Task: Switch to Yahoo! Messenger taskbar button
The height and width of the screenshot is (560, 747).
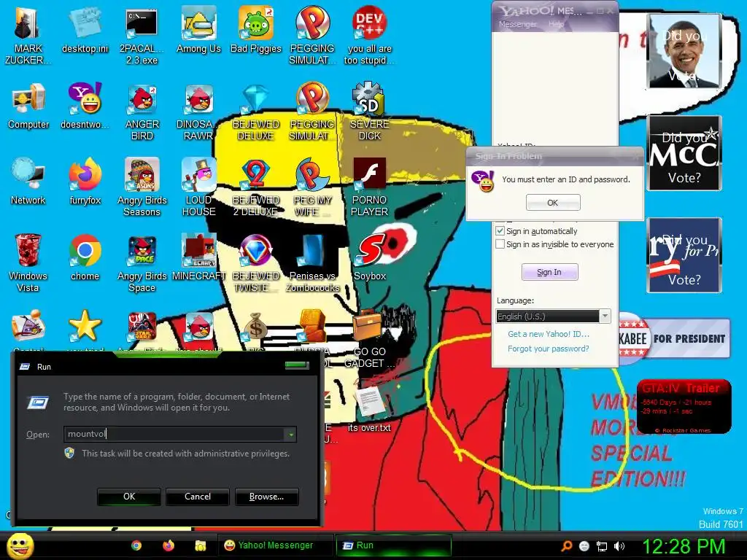Action: pyautogui.click(x=275, y=545)
